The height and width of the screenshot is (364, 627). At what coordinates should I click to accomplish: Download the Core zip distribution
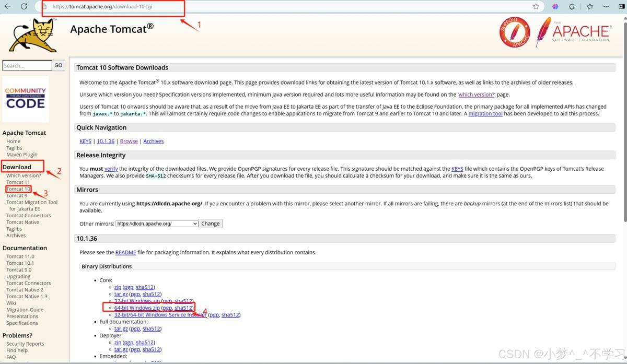(118, 287)
